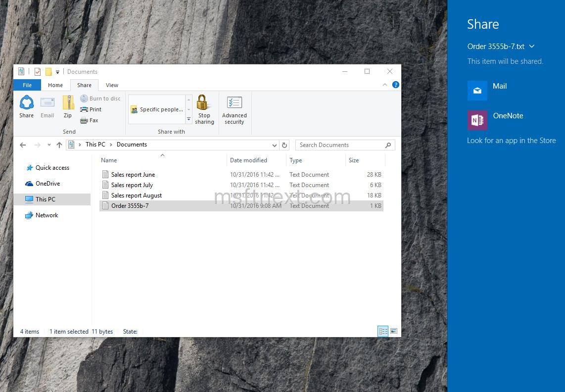Image resolution: width=565 pixels, height=392 pixels.
Task: Open Advanced security settings
Action: point(234,106)
